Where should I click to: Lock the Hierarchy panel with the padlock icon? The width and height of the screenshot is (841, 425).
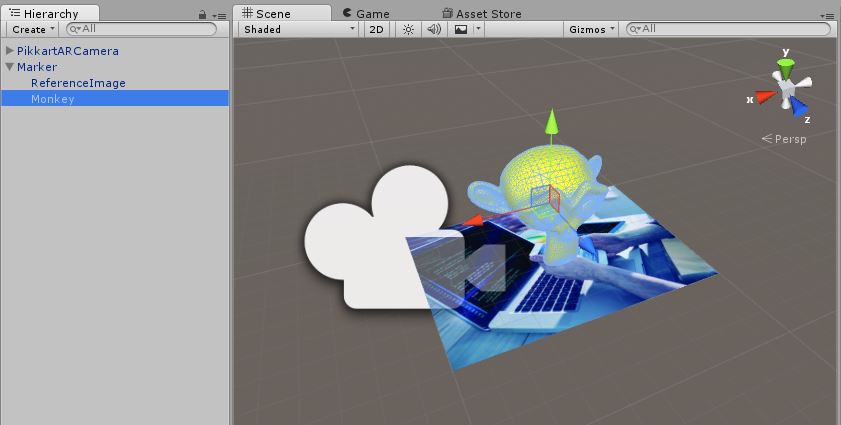click(x=202, y=15)
